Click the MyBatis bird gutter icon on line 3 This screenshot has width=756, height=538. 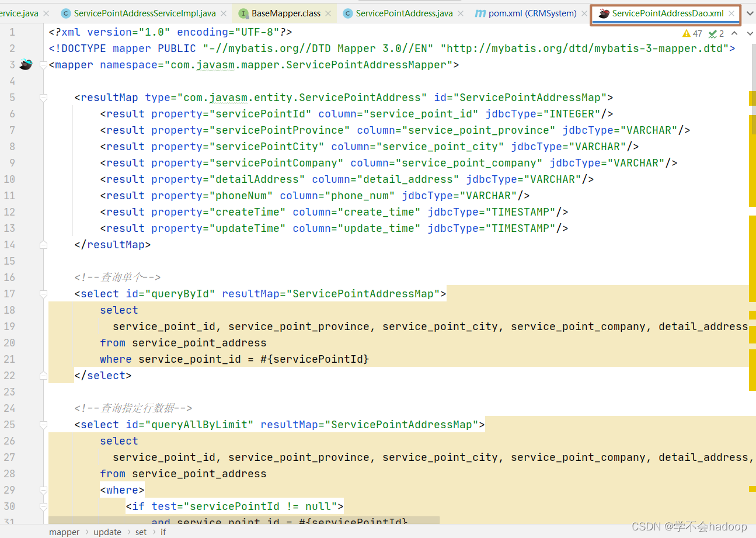click(25, 65)
